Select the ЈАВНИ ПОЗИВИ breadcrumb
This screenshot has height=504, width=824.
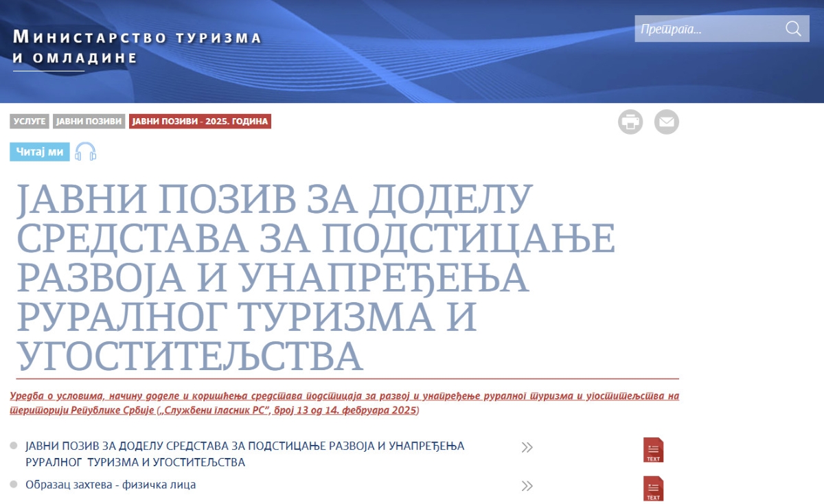[89, 122]
